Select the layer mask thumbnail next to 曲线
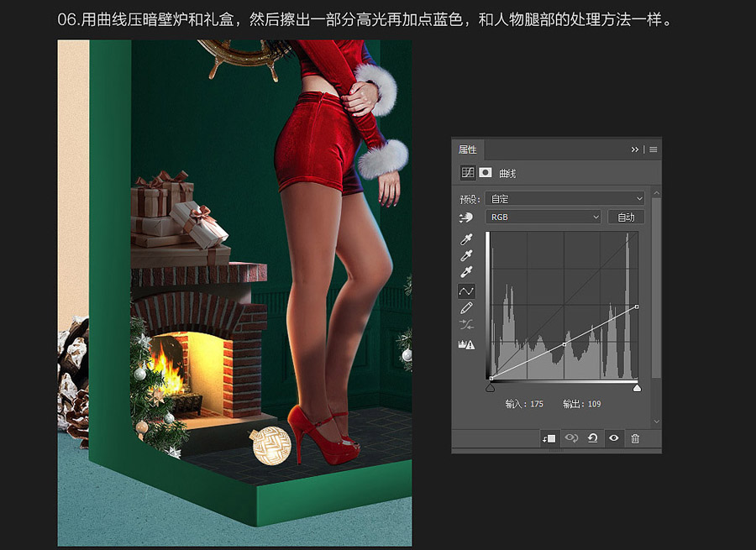This screenshot has width=756, height=550. coord(484,171)
